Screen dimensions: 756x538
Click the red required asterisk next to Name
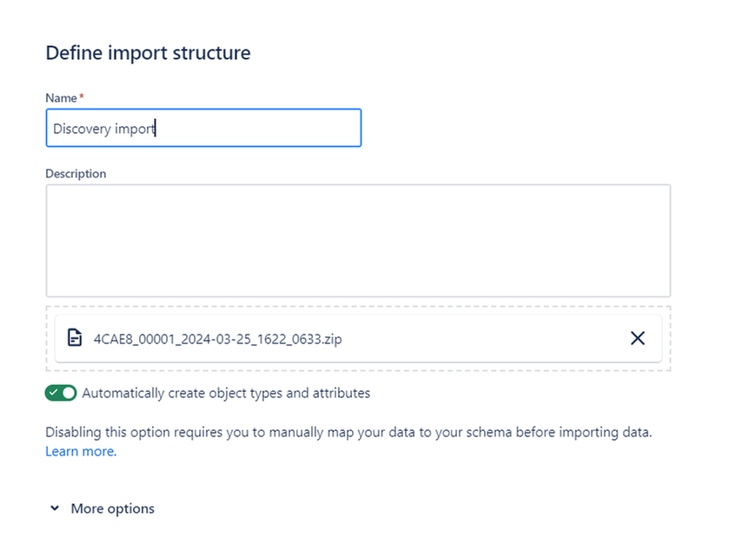tap(82, 96)
